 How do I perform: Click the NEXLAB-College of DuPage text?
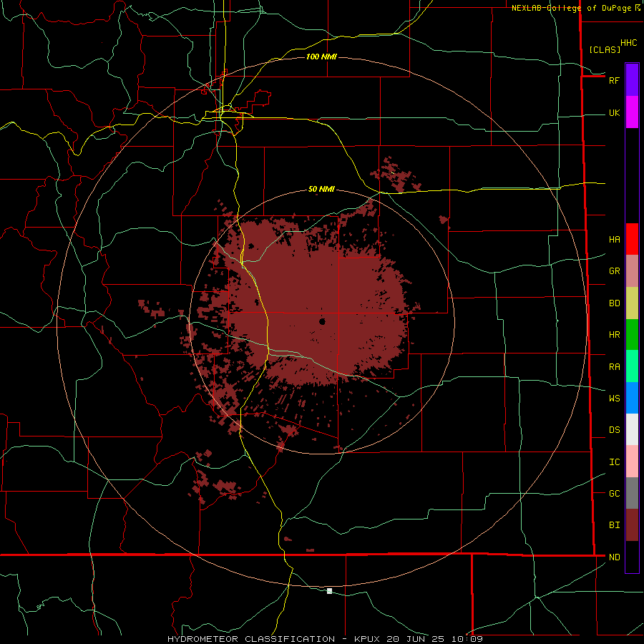tap(571, 8)
